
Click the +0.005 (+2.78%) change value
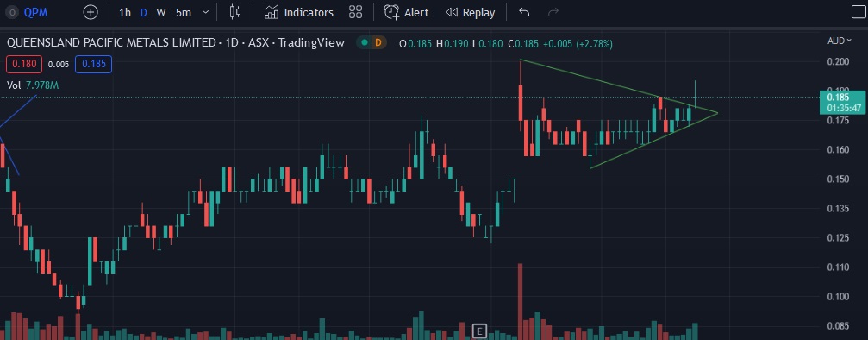click(578, 43)
